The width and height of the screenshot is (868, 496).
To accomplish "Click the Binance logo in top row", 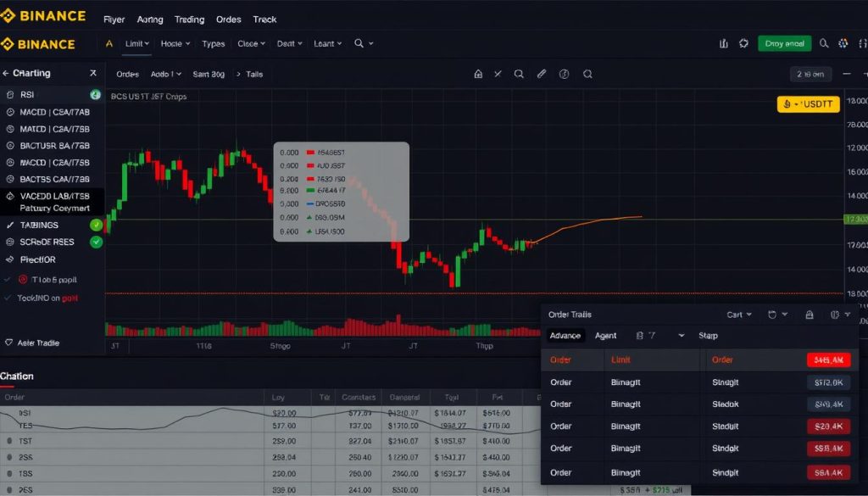I will pyautogui.click(x=44, y=15).
